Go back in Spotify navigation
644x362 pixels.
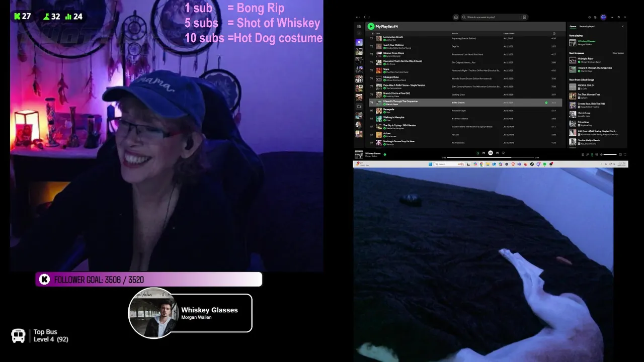[x=365, y=17]
